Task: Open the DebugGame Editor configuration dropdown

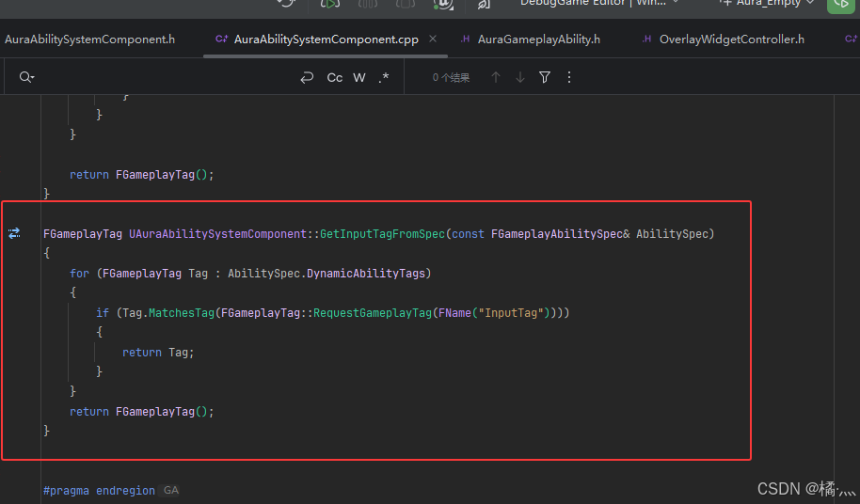Action: coord(599,3)
